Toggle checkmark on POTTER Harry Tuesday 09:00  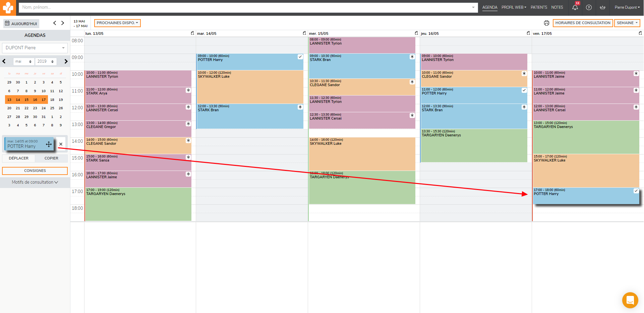pyautogui.click(x=300, y=57)
